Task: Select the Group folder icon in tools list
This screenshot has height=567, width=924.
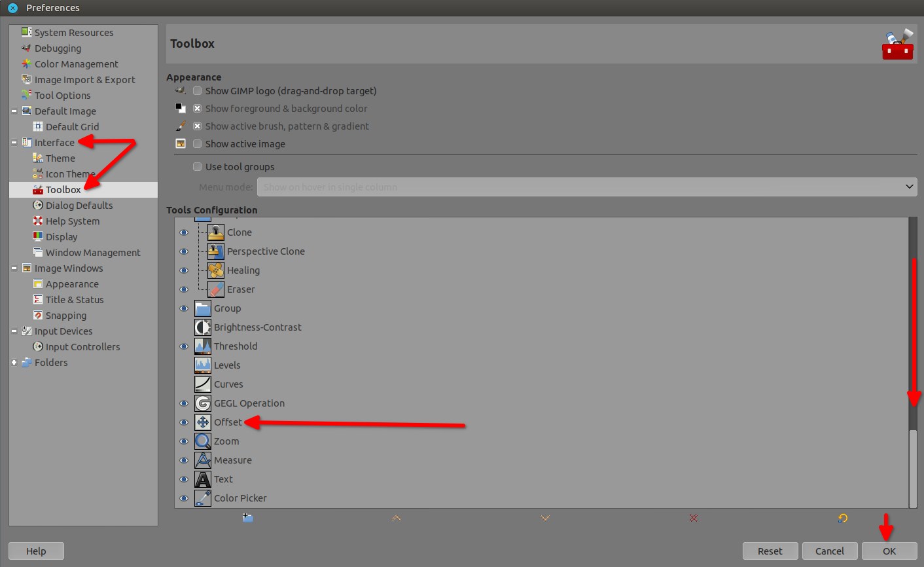Action: click(x=203, y=308)
